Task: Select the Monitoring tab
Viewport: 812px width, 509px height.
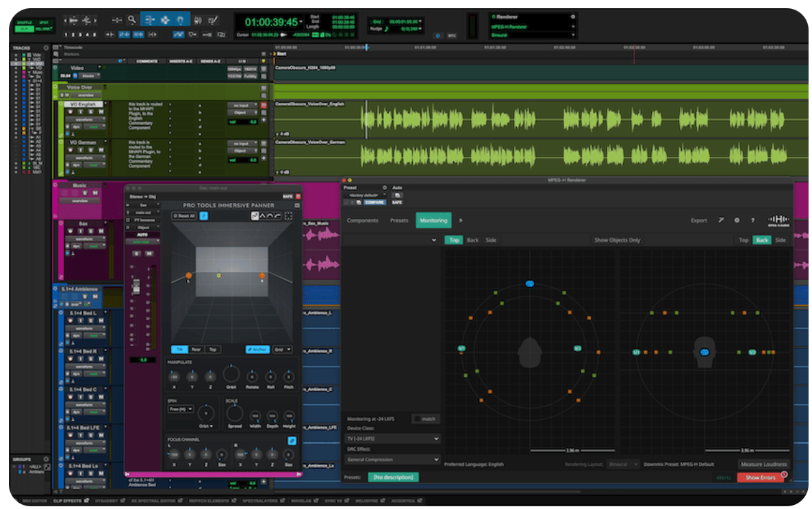Action: click(x=433, y=220)
